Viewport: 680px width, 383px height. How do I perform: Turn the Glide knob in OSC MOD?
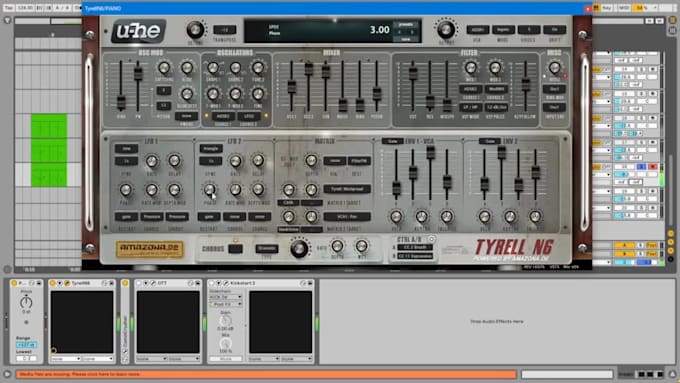187,68
